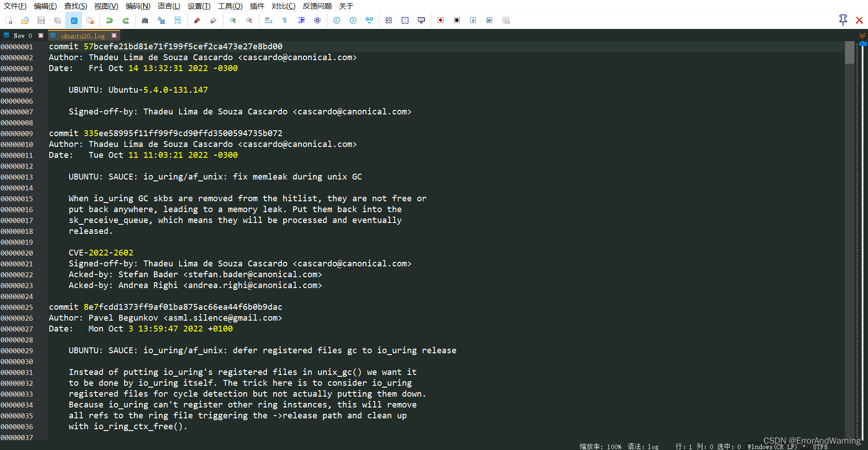Screen dimensions: 868x450
Task: Open the 编码(N) menu
Action: [x=138, y=6]
